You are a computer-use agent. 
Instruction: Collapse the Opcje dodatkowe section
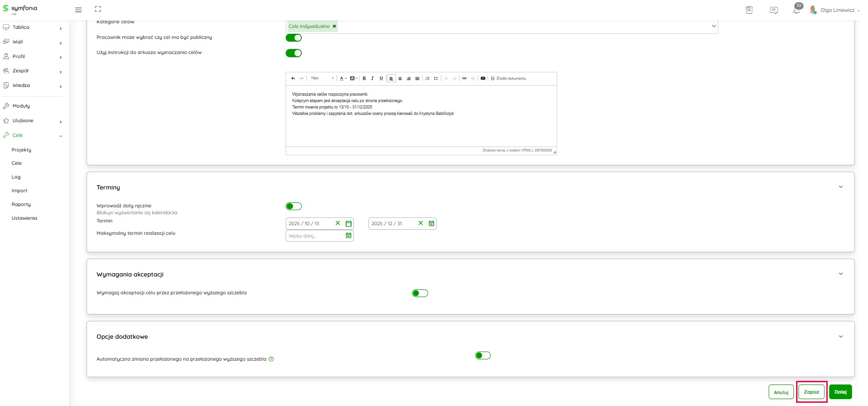(841, 336)
